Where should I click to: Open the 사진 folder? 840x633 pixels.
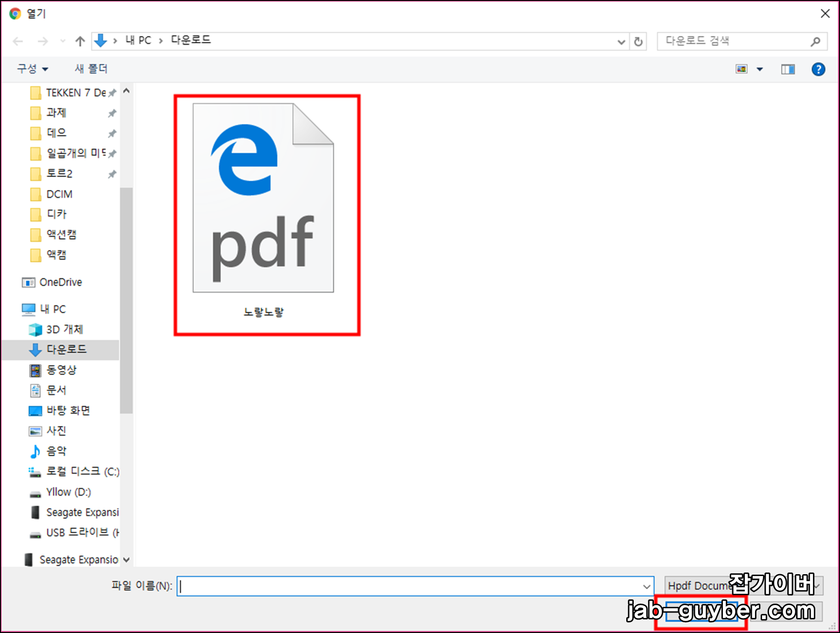[56, 431]
